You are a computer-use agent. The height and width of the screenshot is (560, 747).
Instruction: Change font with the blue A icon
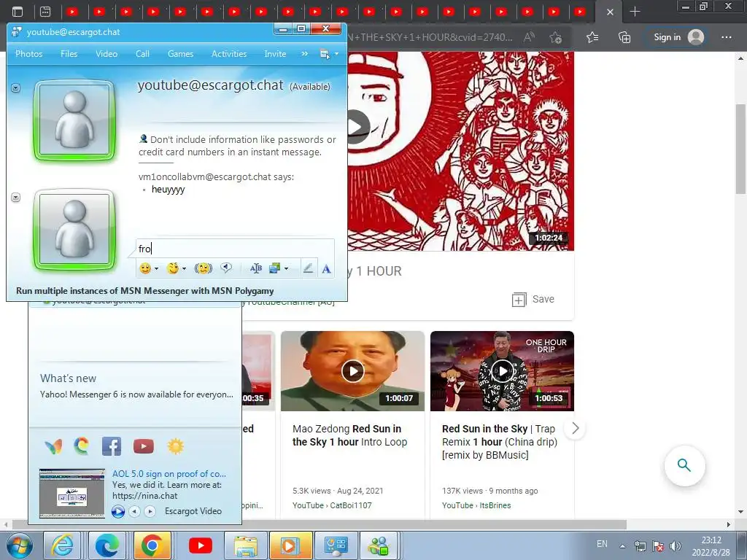click(x=326, y=269)
